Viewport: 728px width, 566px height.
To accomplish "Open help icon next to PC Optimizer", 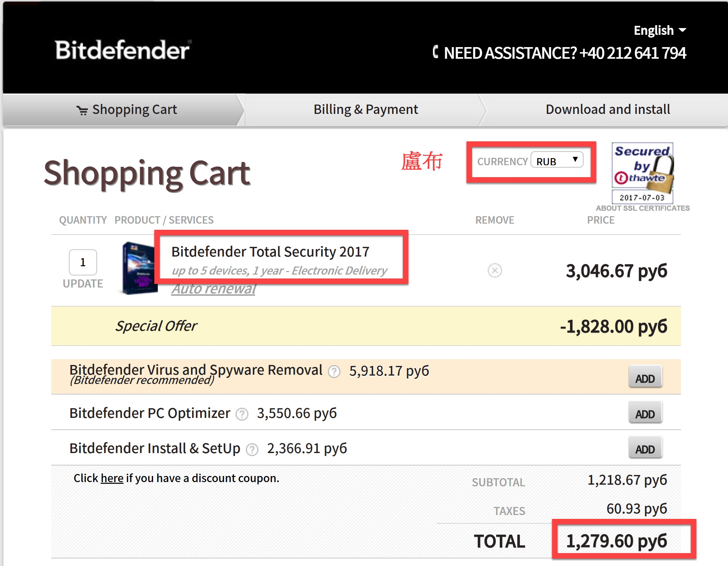I will (x=242, y=414).
